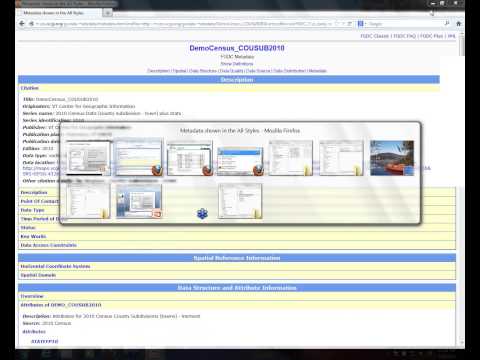Screen dimensions: 480x360
Task: Select the blue snowflake app icon in switcher
Action: tap(202, 213)
